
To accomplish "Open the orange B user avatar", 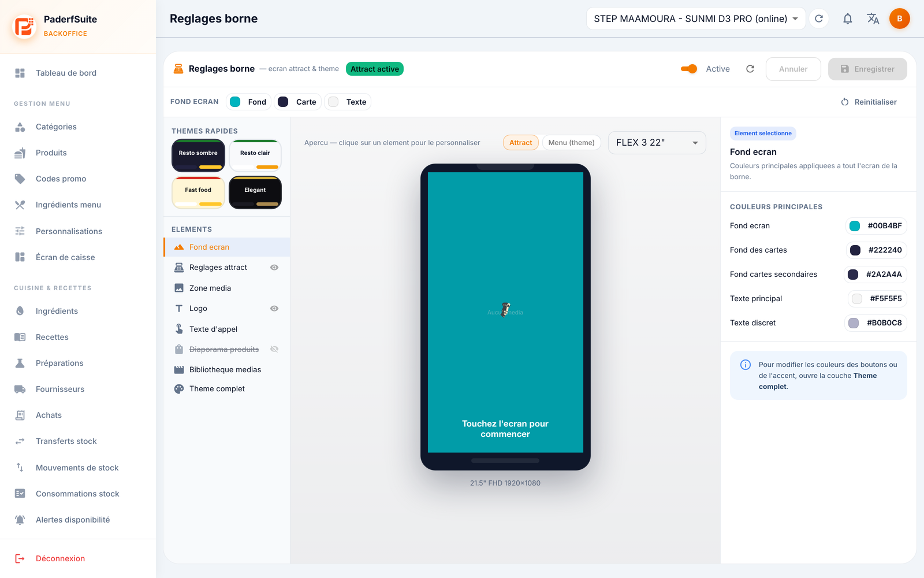I will (x=899, y=18).
